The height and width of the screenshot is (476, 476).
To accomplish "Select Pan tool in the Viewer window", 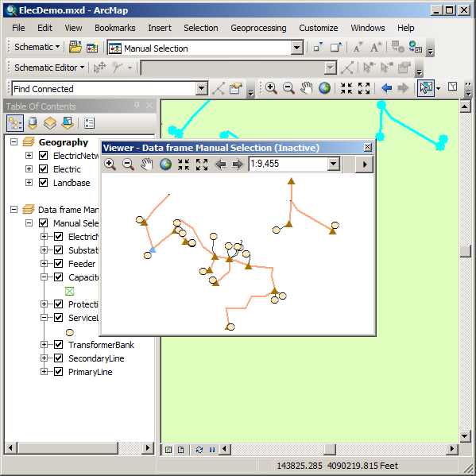I will (x=147, y=164).
